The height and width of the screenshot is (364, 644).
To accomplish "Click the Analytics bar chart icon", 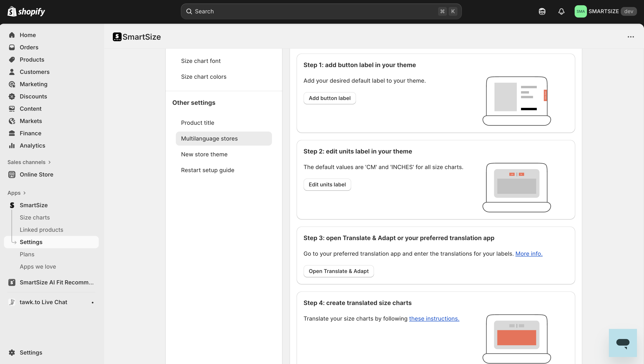I will point(12,146).
